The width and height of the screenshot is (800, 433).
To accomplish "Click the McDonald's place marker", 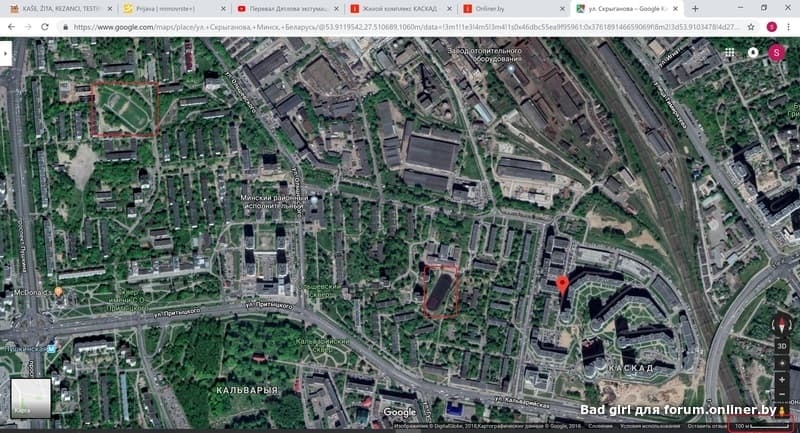I will 58,292.
